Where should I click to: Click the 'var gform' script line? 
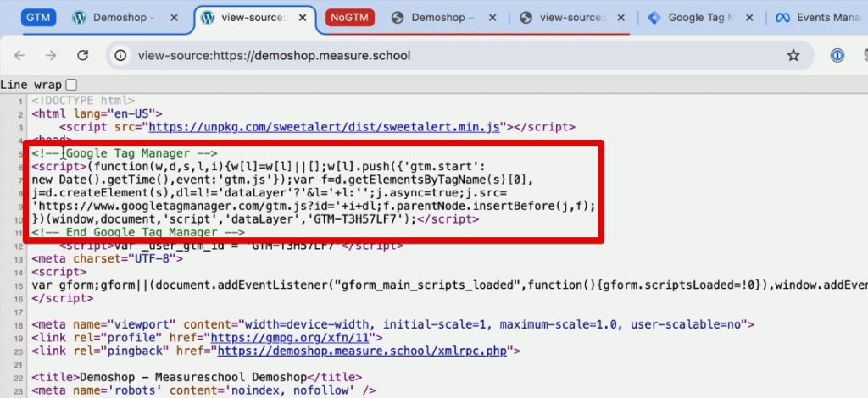449,285
